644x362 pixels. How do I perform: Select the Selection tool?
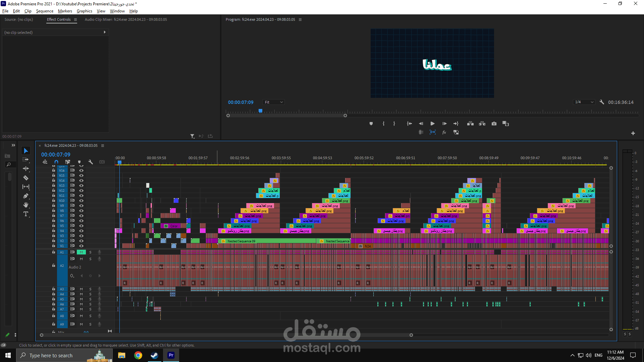(x=26, y=151)
